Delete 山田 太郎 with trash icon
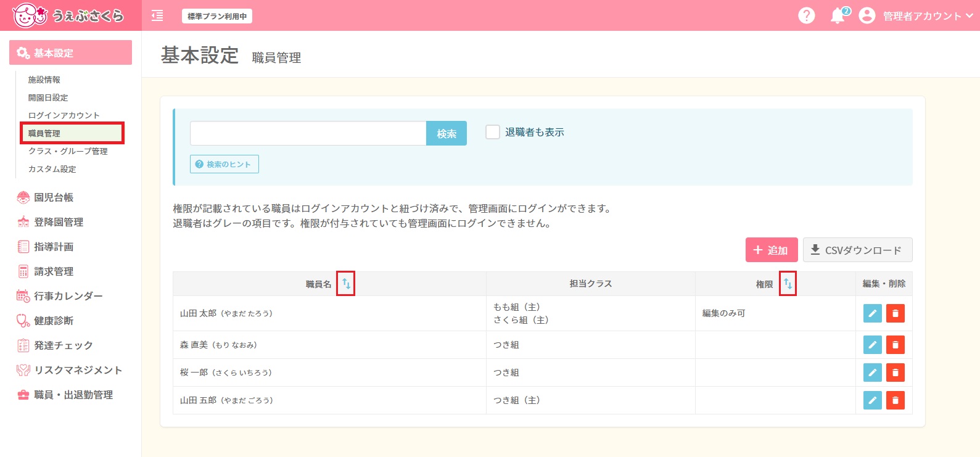 click(895, 313)
